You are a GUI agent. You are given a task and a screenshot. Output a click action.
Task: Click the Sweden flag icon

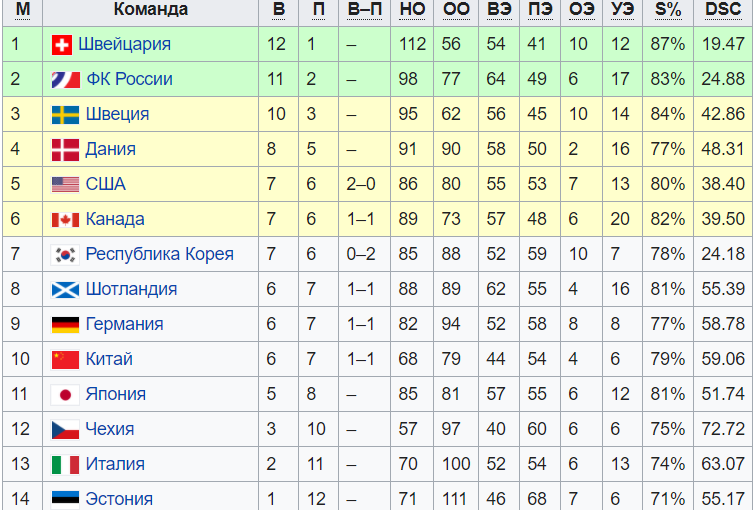(x=66, y=115)
